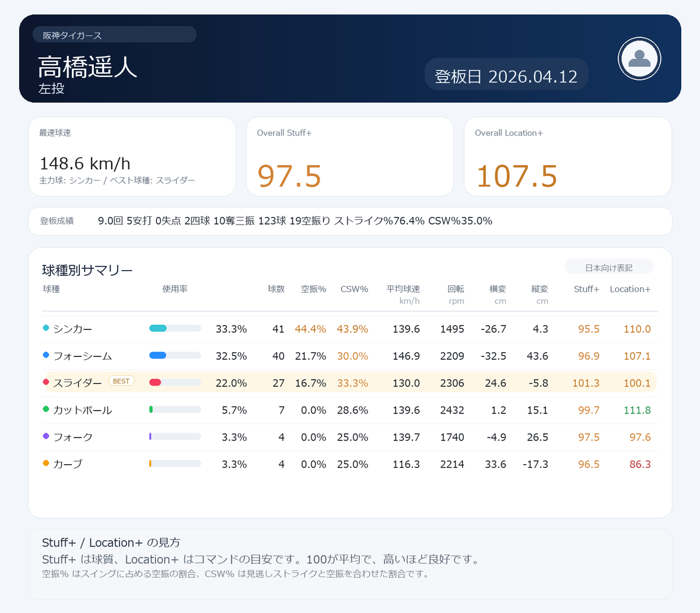Click the 最速球速 148.6 km/h card
This screenshot has height=613, width=700.
tap(132, 156)
